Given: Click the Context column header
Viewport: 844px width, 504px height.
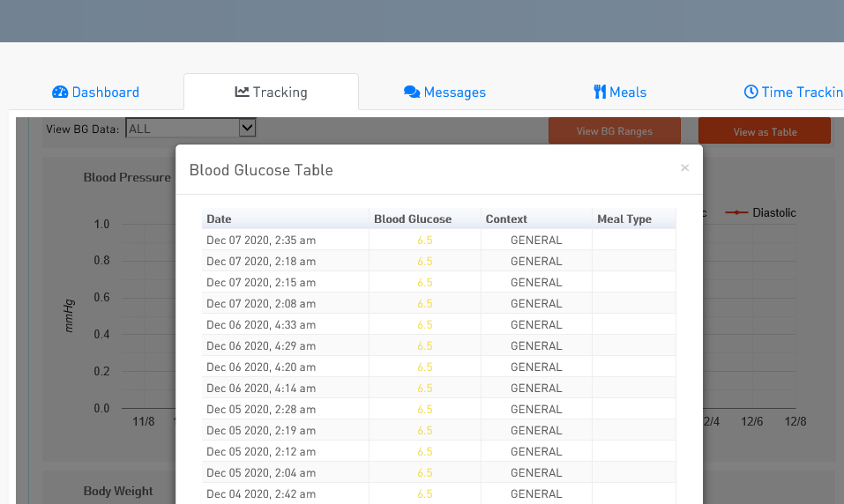Looking at the screenshot, I should [x=506, y=219].
